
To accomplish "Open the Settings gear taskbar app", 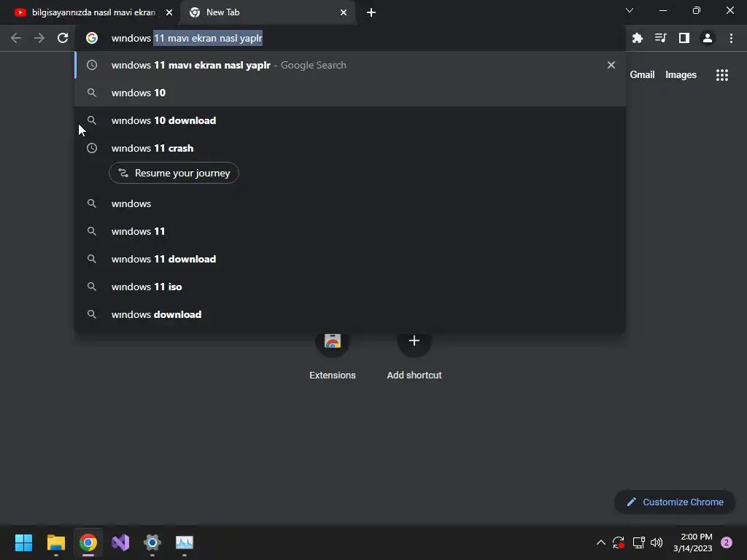I will (152, 542).
